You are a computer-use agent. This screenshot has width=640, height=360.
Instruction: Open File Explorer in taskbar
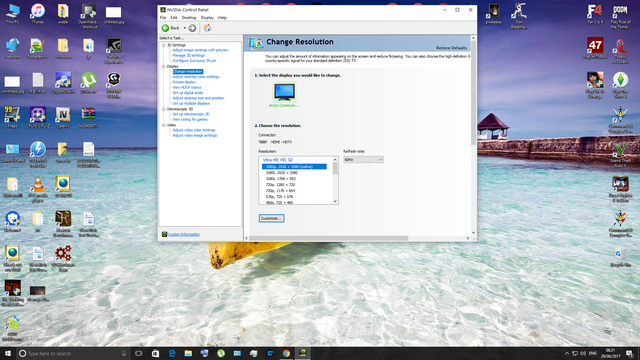[188, 353]
